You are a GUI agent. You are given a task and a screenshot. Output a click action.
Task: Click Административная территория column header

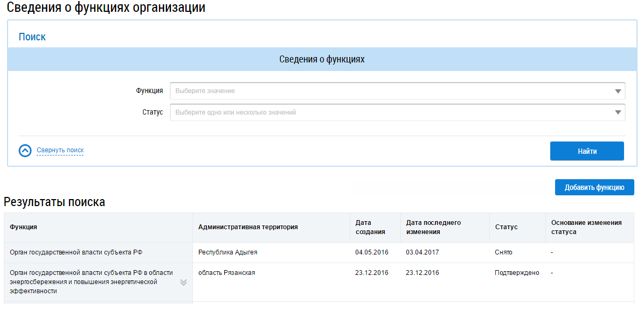pyautogui.click(x=248, y=227)
